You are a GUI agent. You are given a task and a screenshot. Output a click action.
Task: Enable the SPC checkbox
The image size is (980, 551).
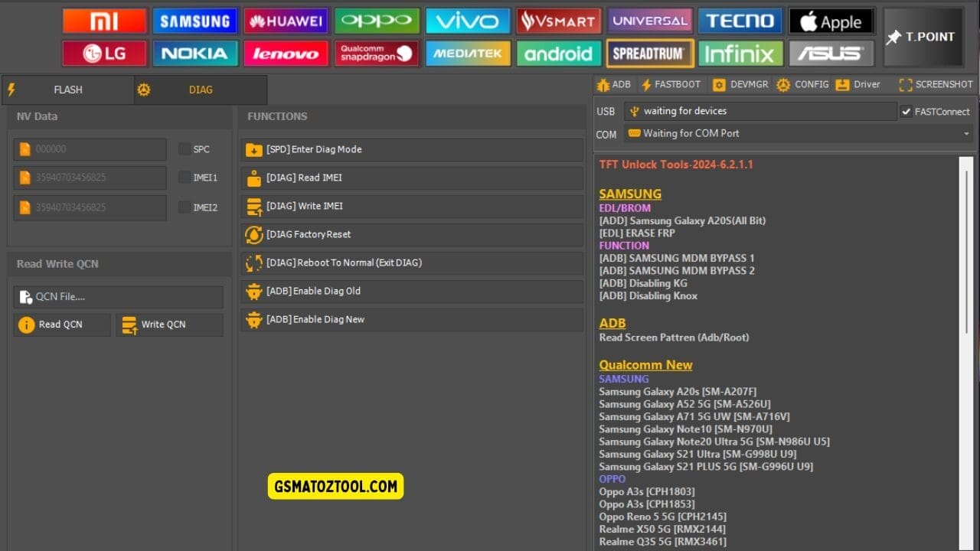click(184, 149)
